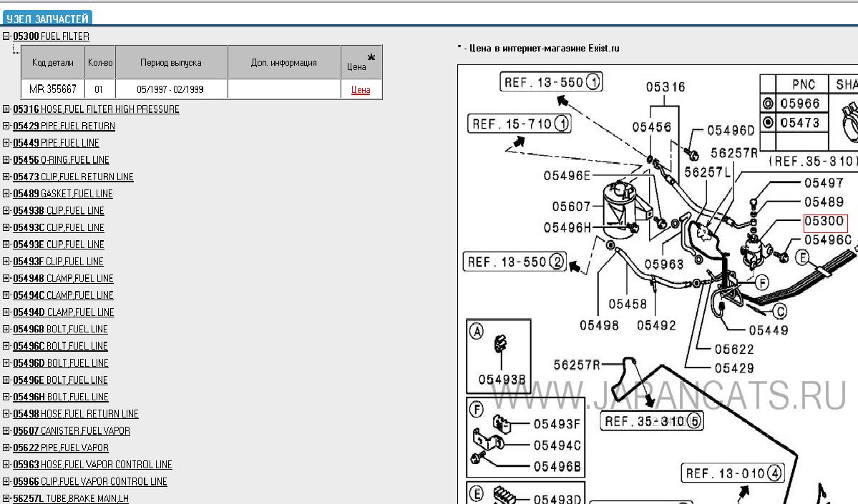Expand the 05963 HOSE,FUEL VAPOR CONTROL LINE node

[x=6, y=465]
